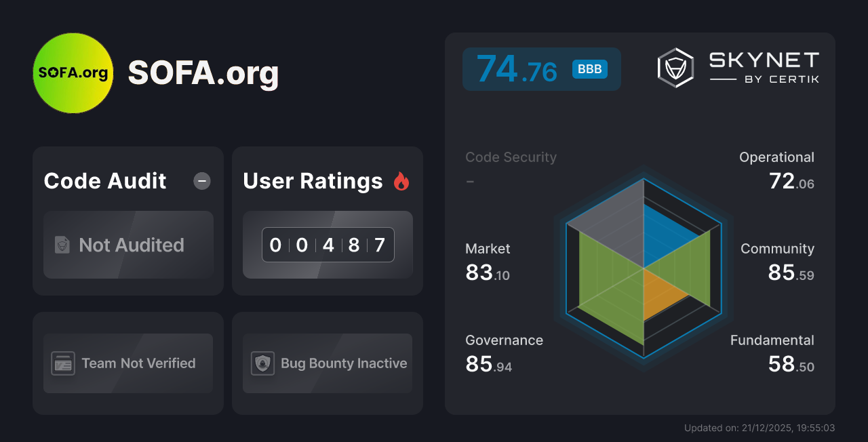This screenshot has height=442, width=868.
Task: Switch to the User Ratings card
Action: coord(327,220)
